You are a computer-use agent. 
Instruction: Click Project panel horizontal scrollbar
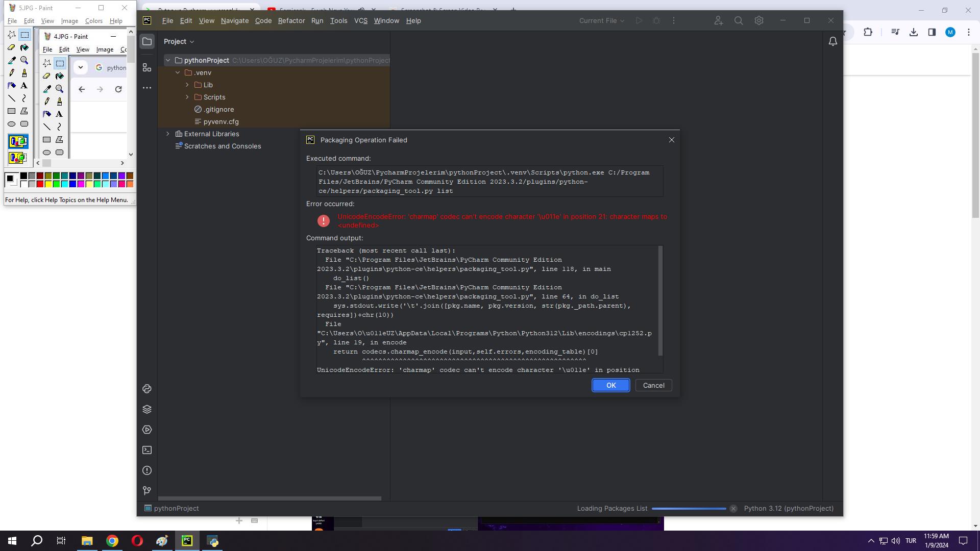pyautogui.click(x=269, y=498)
